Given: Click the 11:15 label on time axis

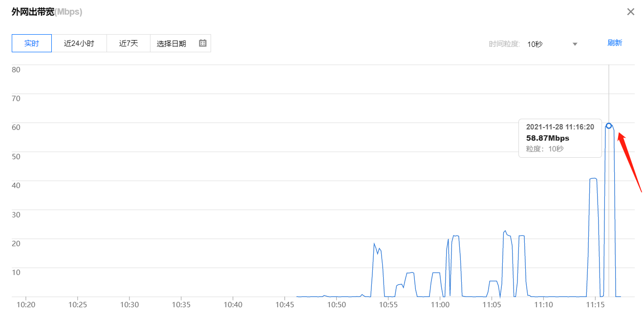Looking at the screenshot, I should [595, 304].
